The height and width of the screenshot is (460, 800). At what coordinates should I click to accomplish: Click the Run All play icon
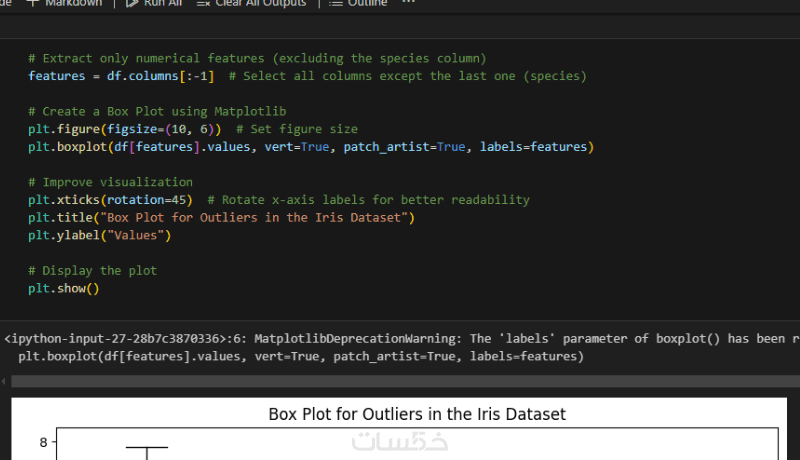tap(133, 4)
